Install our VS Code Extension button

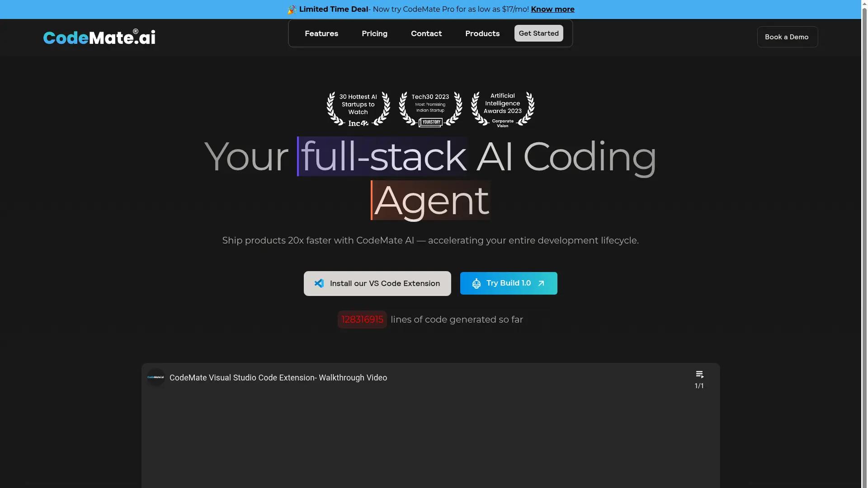tap(377, 283)
